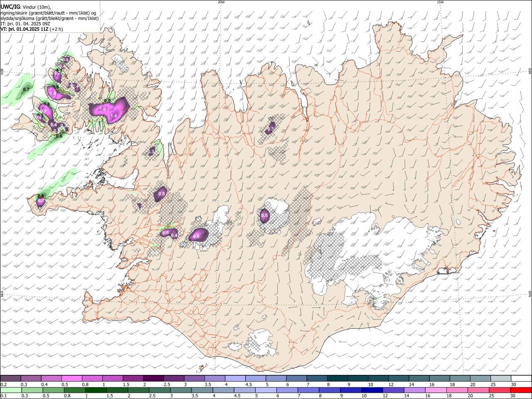The height and width of the screenshot is (399, 532).
Task: Click the black '0.9' label on the western peninsula tip
Action: (x=41, y=196)
